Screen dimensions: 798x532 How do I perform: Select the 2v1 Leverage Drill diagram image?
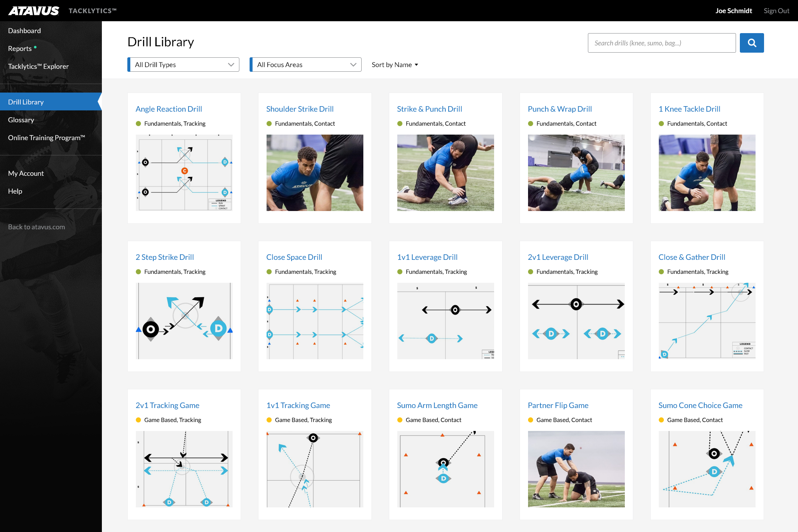[576, 321]
